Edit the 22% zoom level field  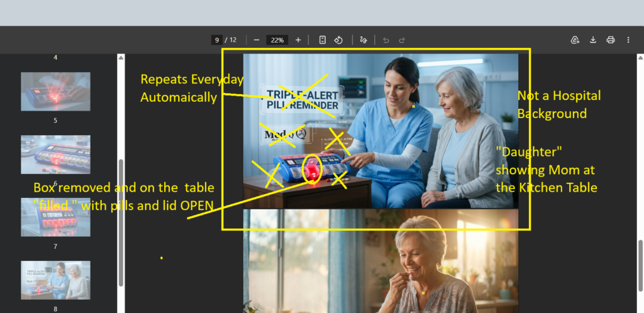click(x=277, y=40)
